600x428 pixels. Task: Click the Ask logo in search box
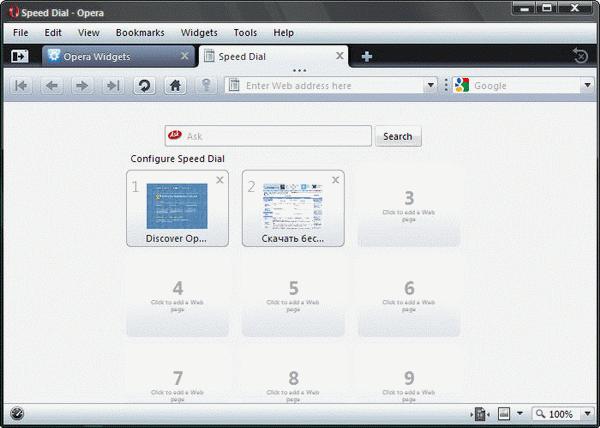[x=175, y=135]
